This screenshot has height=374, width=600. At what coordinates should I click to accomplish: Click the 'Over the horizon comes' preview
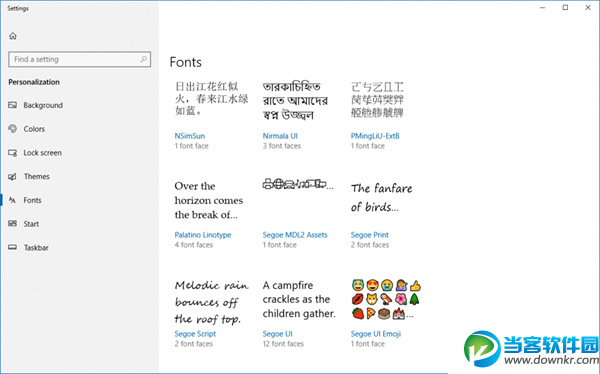pyautogui.click(x=209, y=200)
